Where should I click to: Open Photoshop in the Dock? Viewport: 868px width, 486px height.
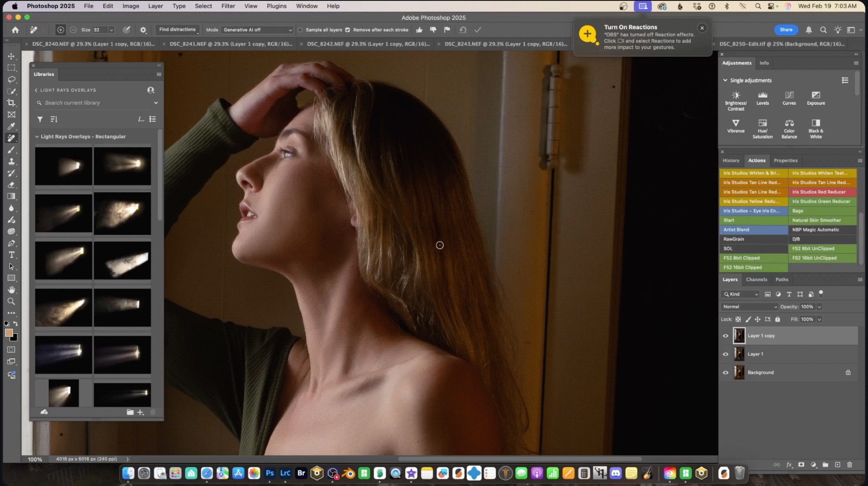pyautogui.click(x=270, y=473)
